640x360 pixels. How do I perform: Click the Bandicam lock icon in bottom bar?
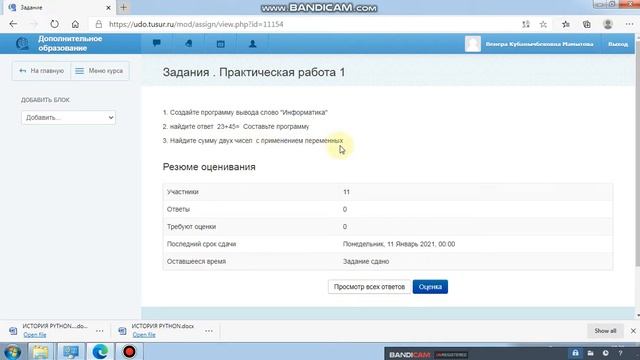575,353
